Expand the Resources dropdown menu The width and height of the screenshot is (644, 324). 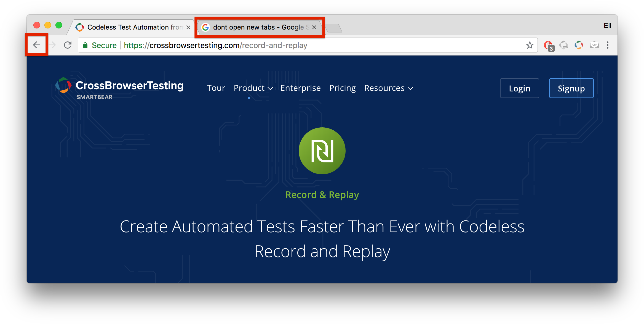(389, 88)
